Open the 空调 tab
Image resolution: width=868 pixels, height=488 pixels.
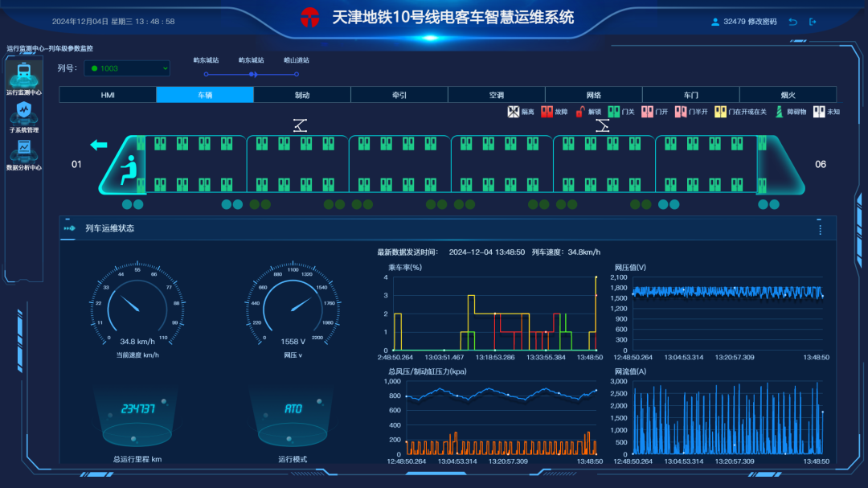(x=497, y=95)
